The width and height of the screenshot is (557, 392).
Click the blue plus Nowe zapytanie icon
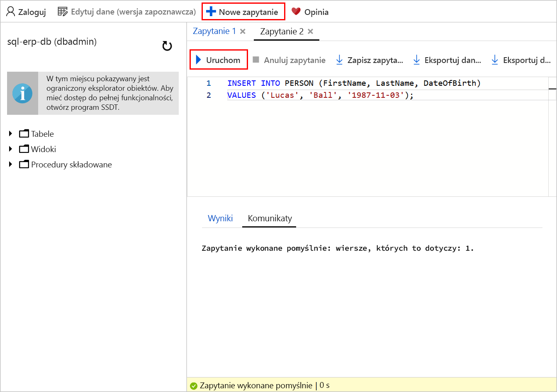[211, 12]
